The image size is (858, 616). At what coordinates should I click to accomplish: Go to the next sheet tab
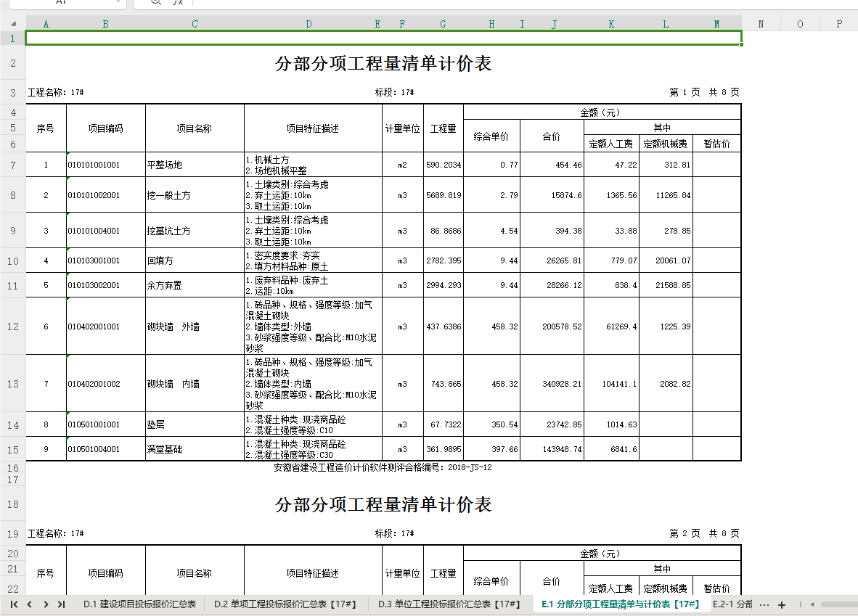click(46, 604)
